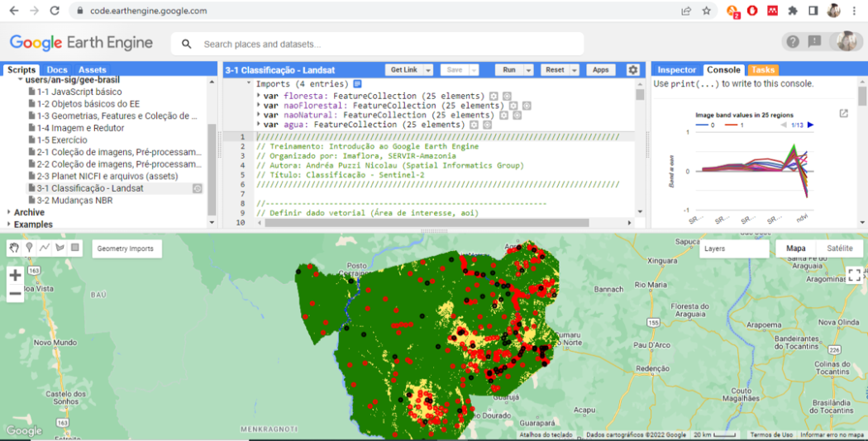Expand the Archive folder
868x441 pixels.
pyautogui.click(x=9, y=212)
